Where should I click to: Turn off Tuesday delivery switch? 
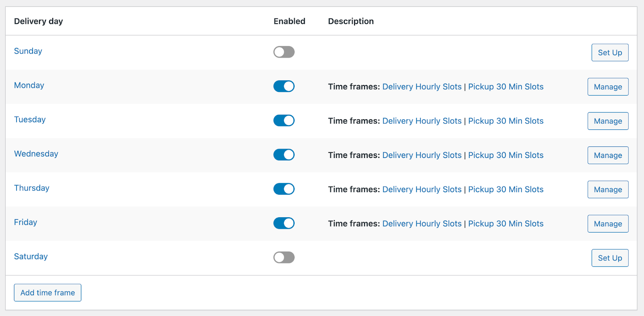[284, 121]
